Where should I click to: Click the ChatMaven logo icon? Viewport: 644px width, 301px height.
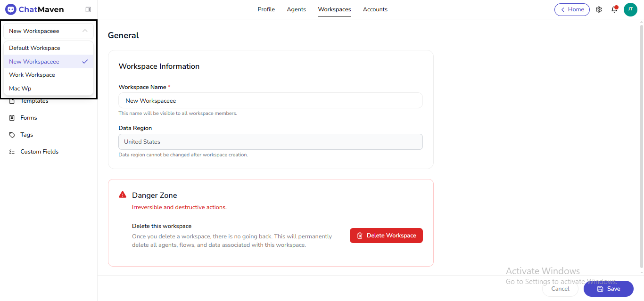[x=9, y=9]
